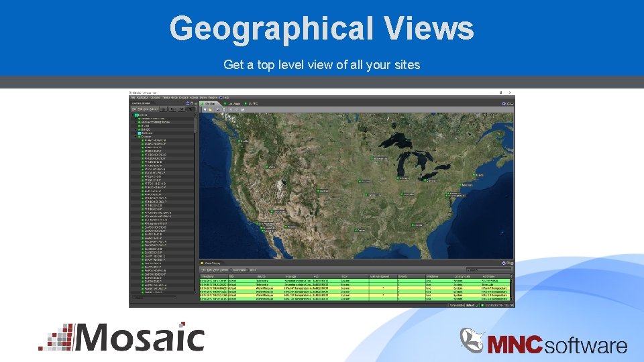Open the table column chooser at the header's right
Image resolution: width=644 pixels, height=362 pixels.
click(x=511, y=276)
